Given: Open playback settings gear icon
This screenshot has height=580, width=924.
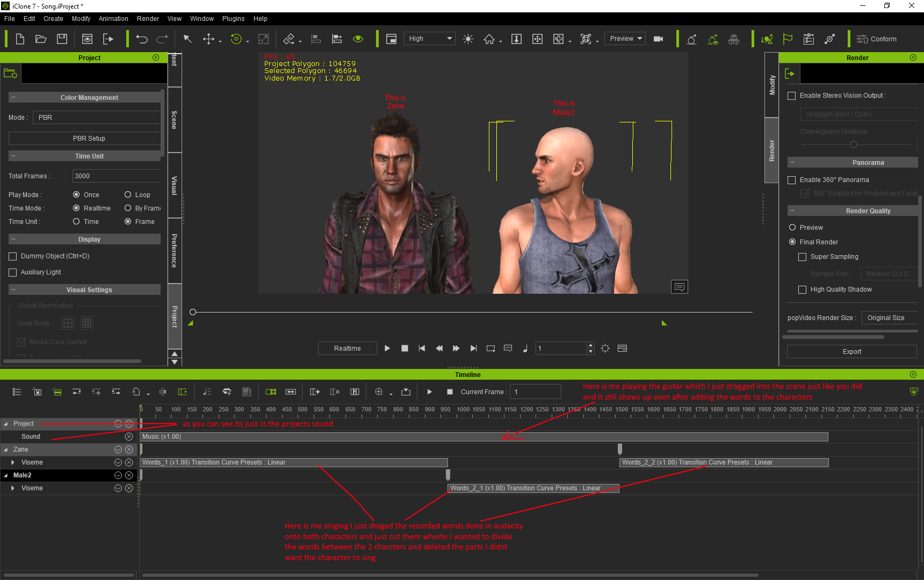Looking at the screenshot, I should point(605,349).
